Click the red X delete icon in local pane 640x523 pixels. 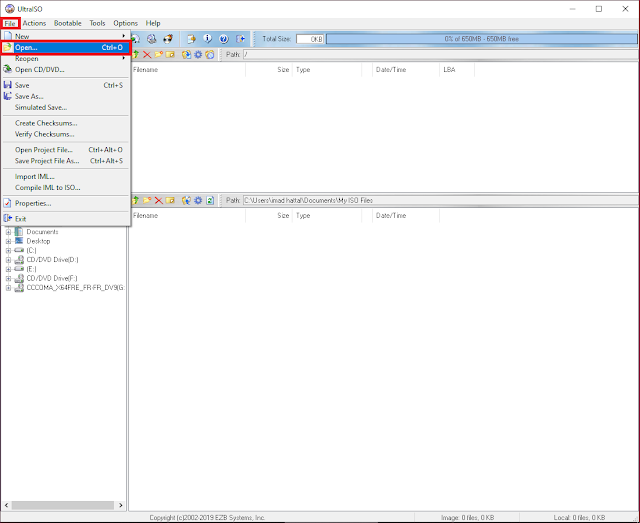[158, 200]
